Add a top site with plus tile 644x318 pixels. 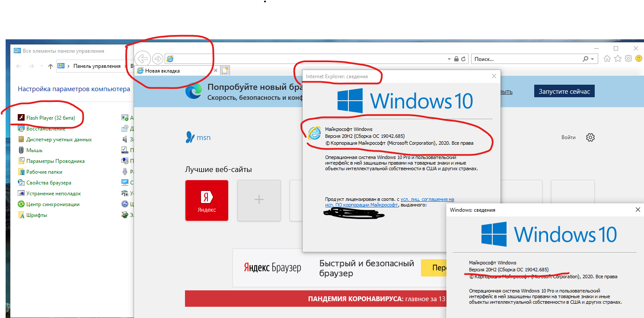pyautogui.click(x=259, y=200)
